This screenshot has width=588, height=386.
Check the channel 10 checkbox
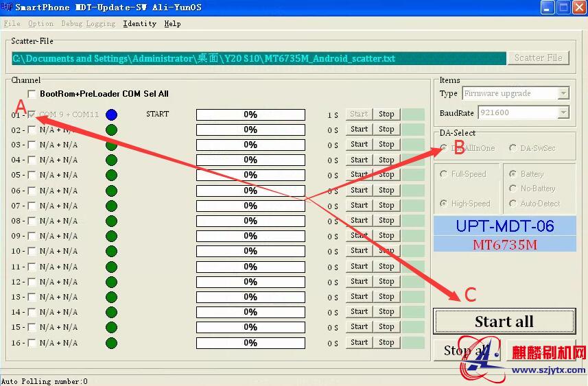coord(32,251)
